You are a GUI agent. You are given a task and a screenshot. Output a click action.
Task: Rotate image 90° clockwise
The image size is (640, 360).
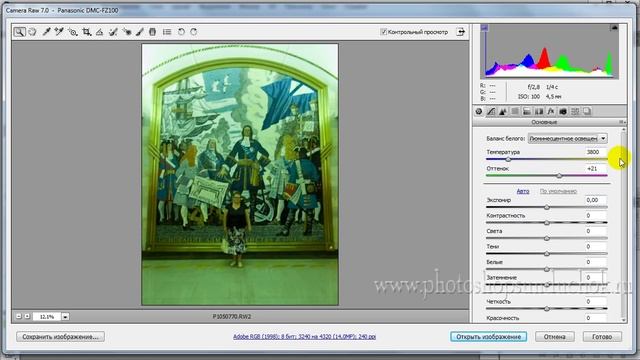click(x=194, y=32)
